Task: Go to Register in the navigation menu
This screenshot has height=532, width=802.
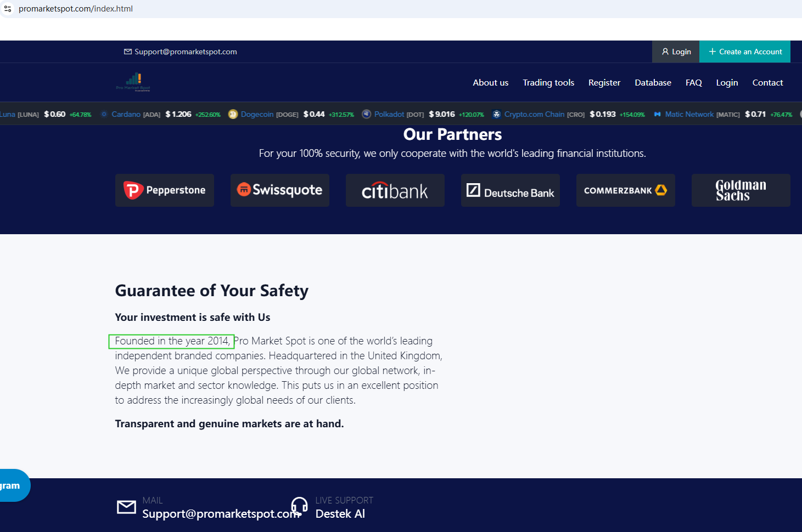Action: [604, 83]
